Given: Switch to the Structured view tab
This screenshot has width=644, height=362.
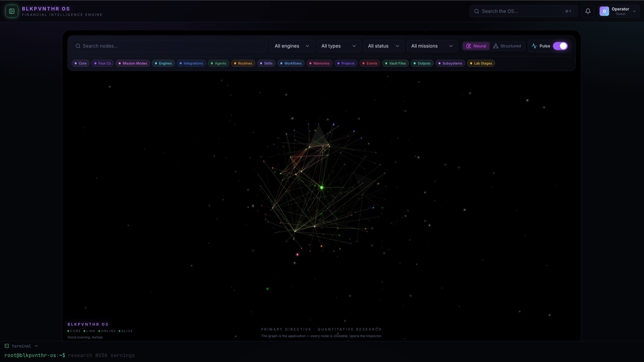Looking at the screenshot, I should [507, 46].
